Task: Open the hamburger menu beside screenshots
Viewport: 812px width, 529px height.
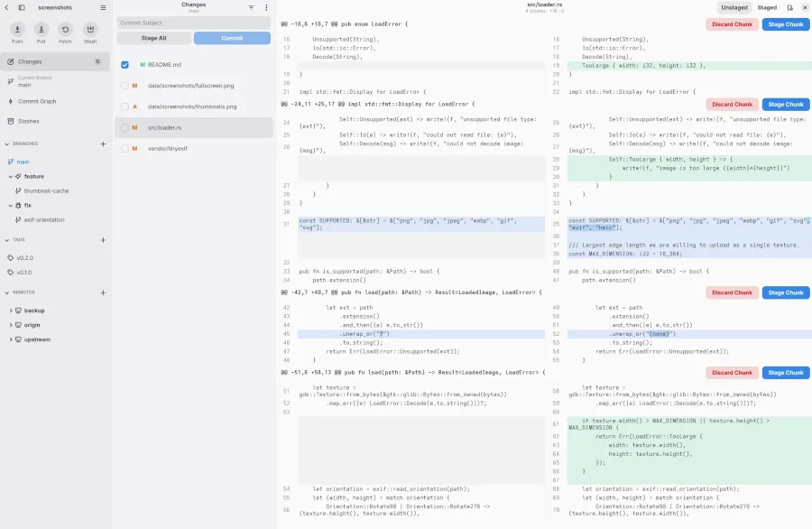Action: point(103,8)
